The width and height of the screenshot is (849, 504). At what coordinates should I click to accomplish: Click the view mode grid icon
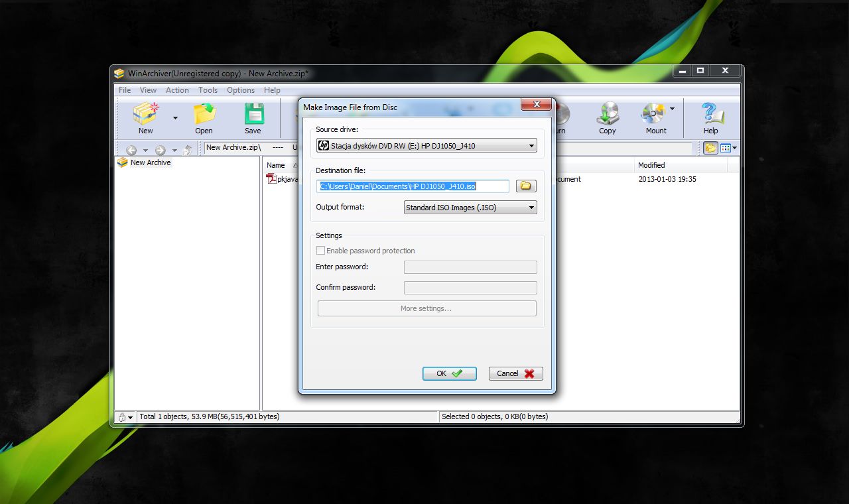coord(725,149)
